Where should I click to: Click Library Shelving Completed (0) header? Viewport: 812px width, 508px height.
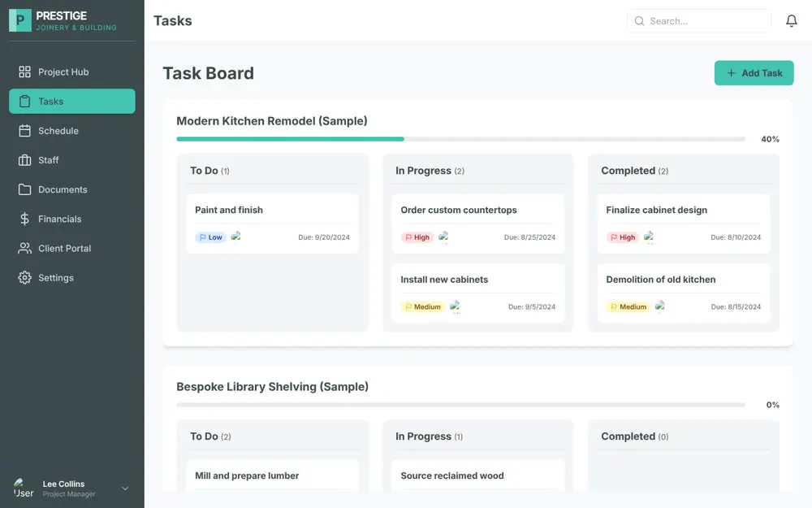point(635,436)
